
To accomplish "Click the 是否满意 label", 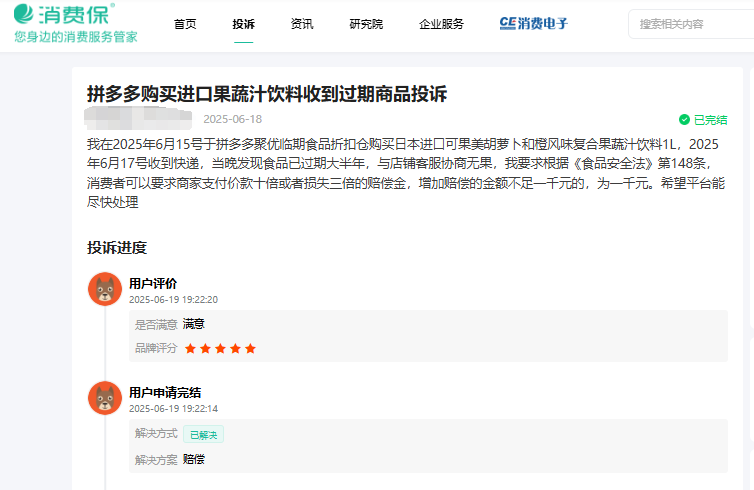I will pyautogui.click(x=156, y=325).
